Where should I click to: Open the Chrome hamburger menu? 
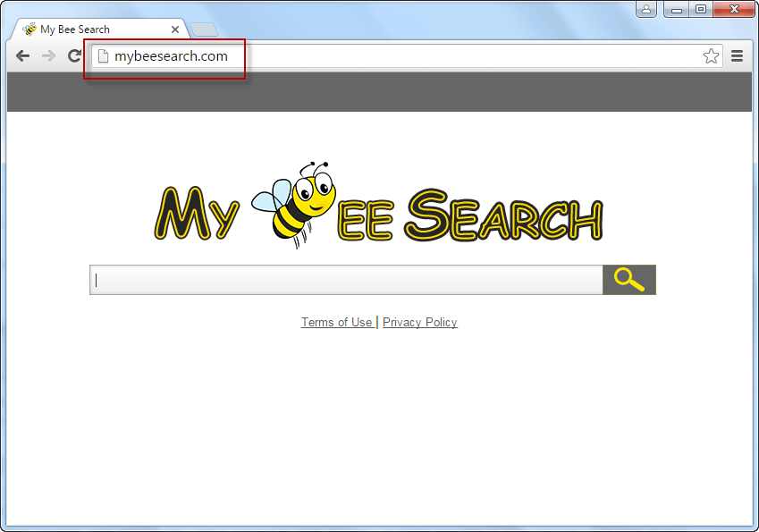tap(738, 56)
